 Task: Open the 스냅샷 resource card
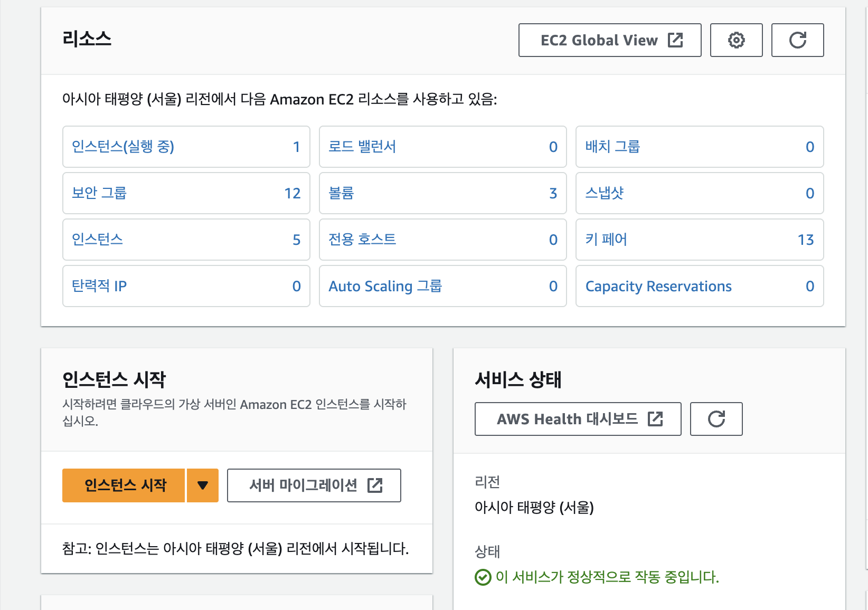700,193
